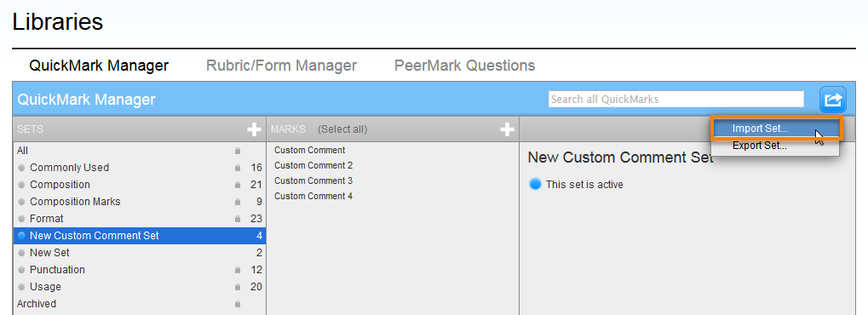Image resolution: width=868 pixels, height=315 pixels.
Task: Click the (Select all) link in Marks
Action: [x=342, y=129]
